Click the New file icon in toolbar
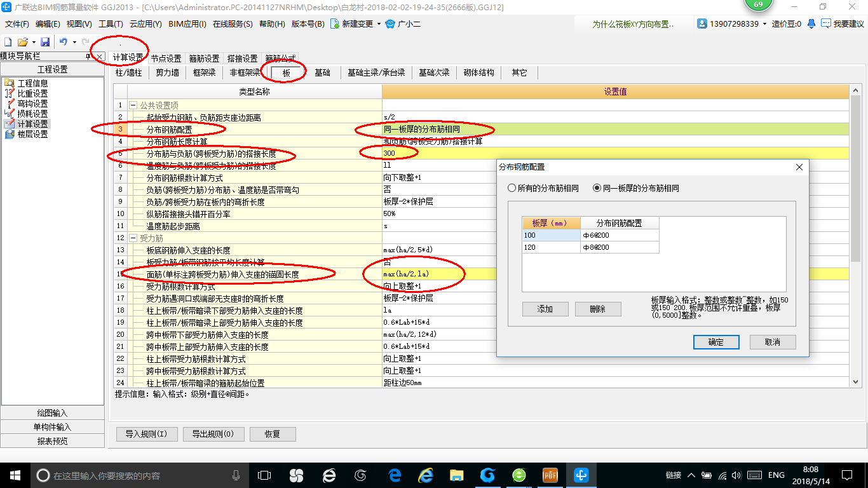The image size is (868, 488). pyautogui.click(x=8, y=42)
